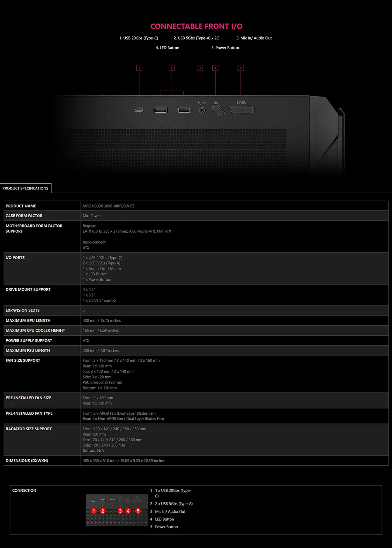
Task: Click '1 x Audio-Out / Mic-in' text
Action: [102, 269]
